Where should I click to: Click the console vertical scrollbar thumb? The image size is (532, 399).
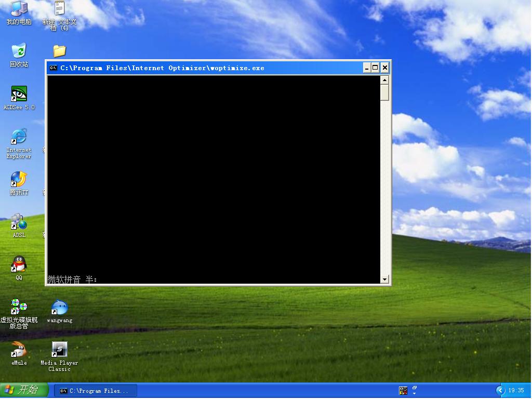point(384,92)
